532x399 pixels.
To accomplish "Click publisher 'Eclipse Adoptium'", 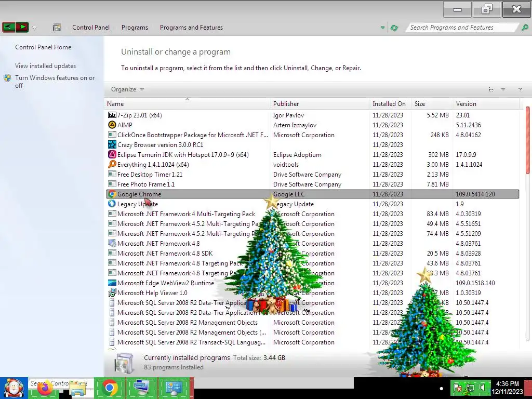I will click(x=297, y=155).
